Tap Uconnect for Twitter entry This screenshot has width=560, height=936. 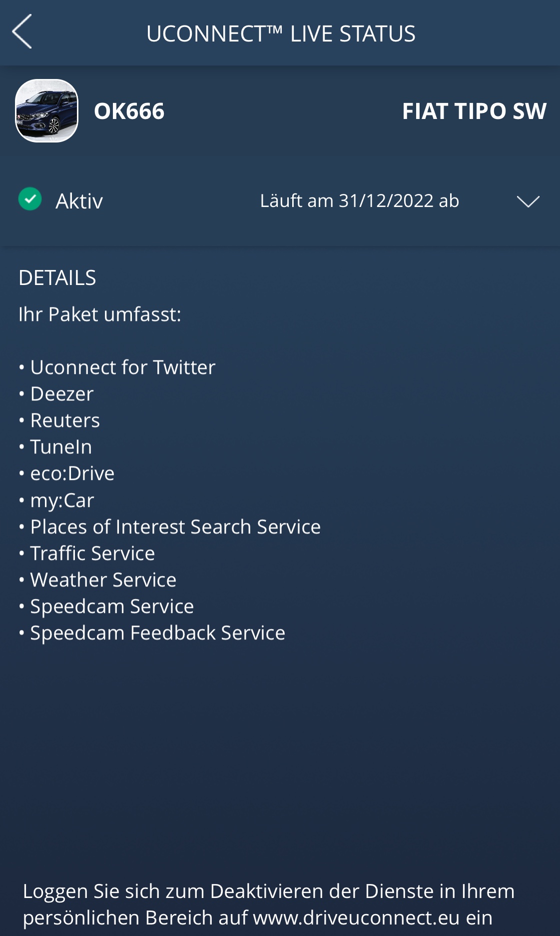click(x=122, y=367)
